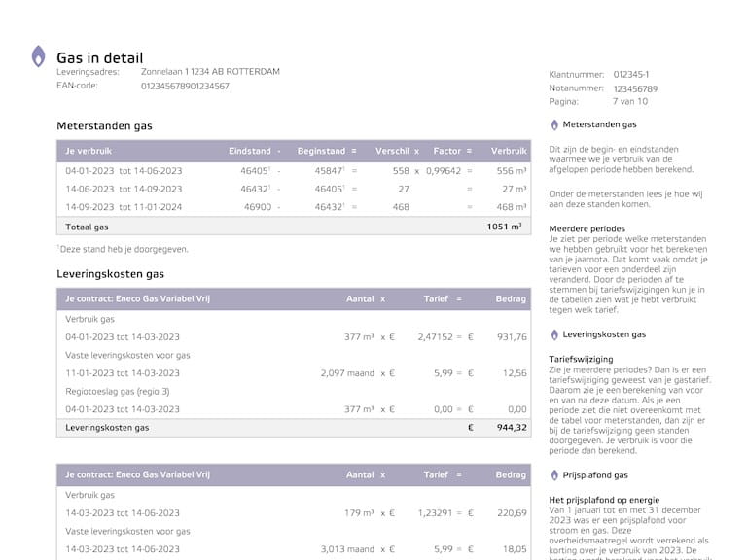Click the footnote about the submitted meter reading
Viewport: 747px width, 560px height.
123,249
